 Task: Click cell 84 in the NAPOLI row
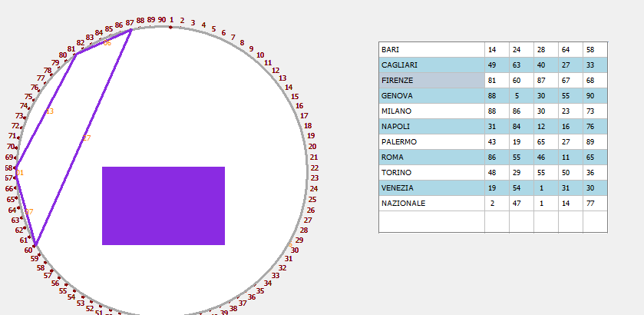522,127
